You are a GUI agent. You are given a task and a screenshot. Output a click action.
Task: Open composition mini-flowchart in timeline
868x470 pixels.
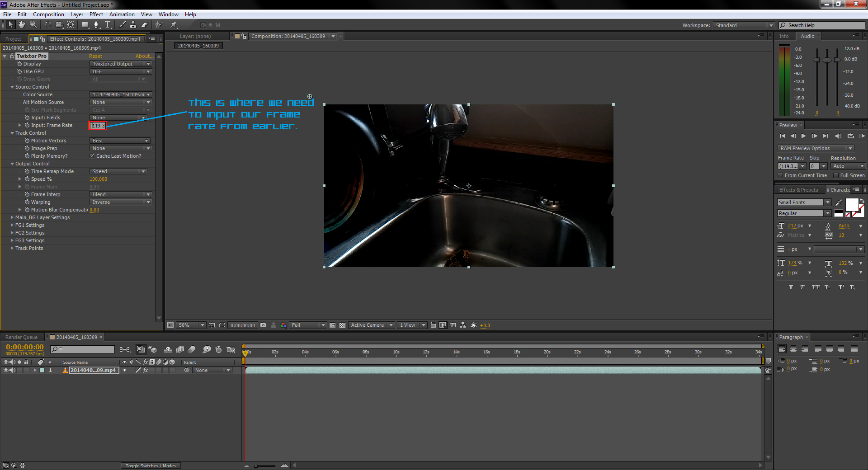125,349
